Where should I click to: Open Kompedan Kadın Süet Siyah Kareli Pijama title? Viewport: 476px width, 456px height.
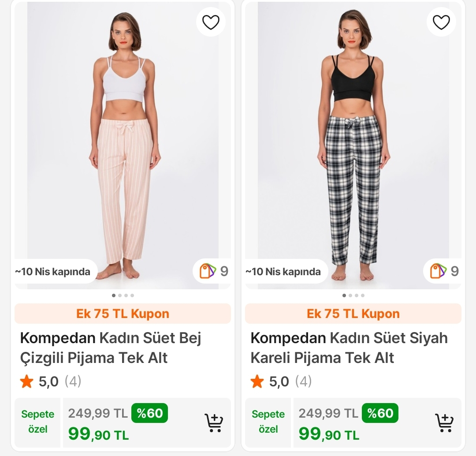pyautogui.click(x=349, y=348)
